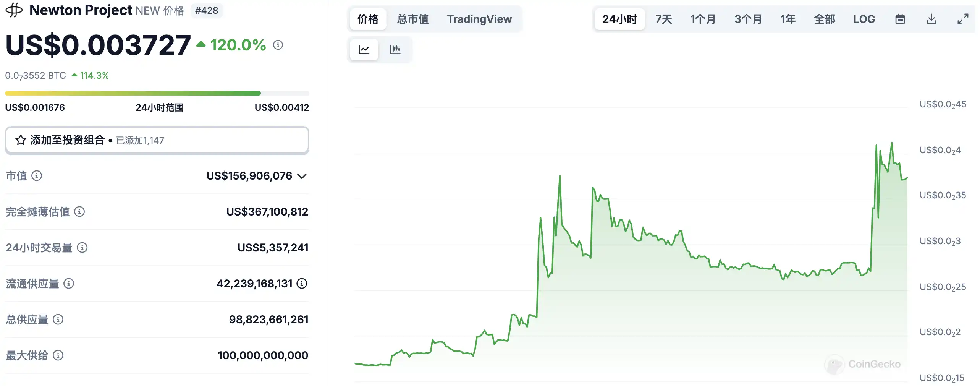Expand the chart to fullscreen
Screen dimensions: 980x386
tap(963, 19)
